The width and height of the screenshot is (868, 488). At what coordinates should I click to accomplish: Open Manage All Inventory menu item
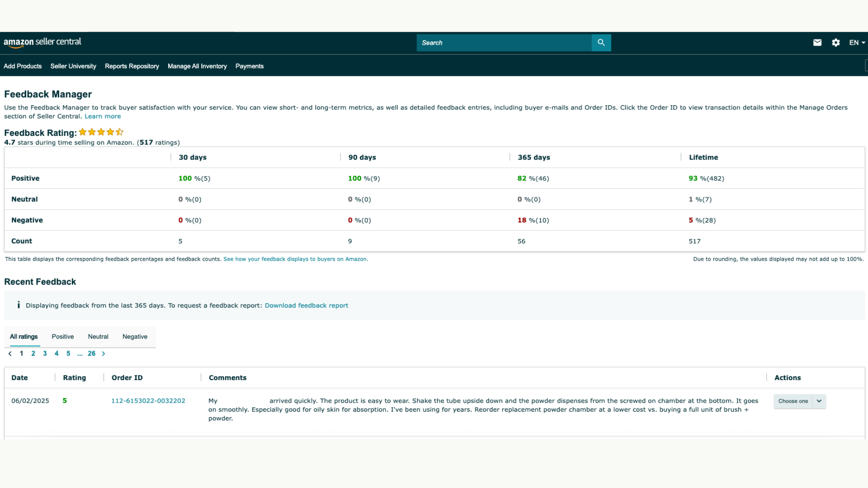pos(197,66)
